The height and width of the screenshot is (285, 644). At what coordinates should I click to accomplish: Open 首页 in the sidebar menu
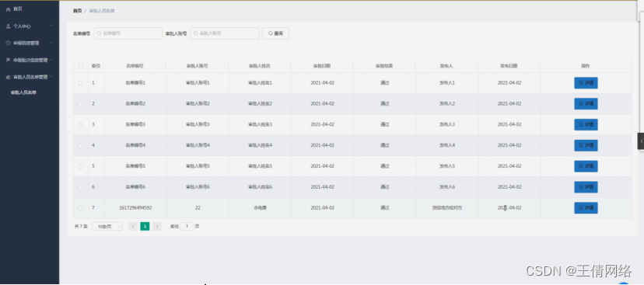coord(30,9)
